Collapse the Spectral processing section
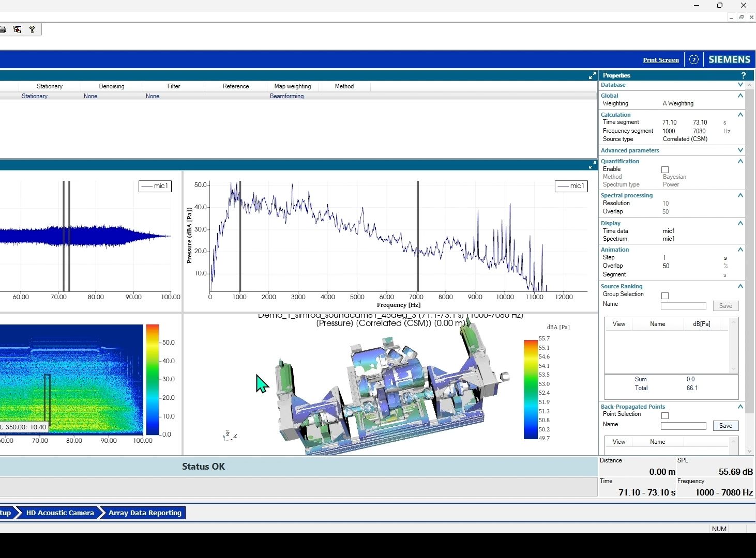Image resolution: width=756 pixels, height=558 pixels. click(x=740, y=195)
